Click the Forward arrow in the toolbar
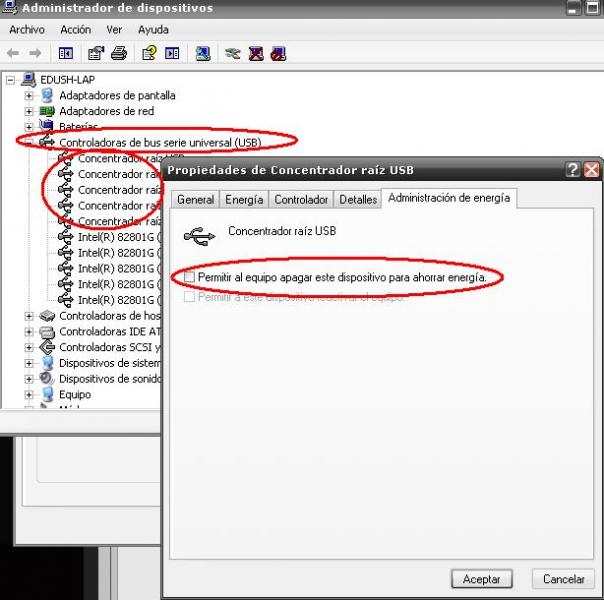 35,53
